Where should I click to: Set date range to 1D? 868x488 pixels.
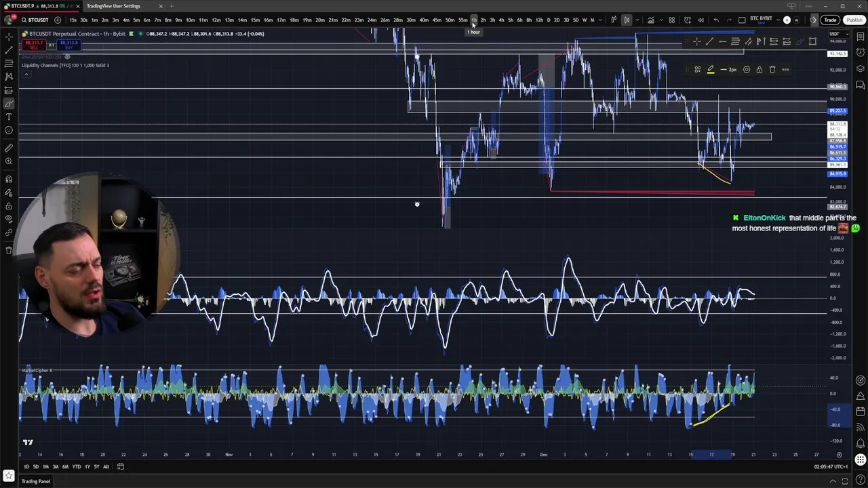click(x=26, y=466)
